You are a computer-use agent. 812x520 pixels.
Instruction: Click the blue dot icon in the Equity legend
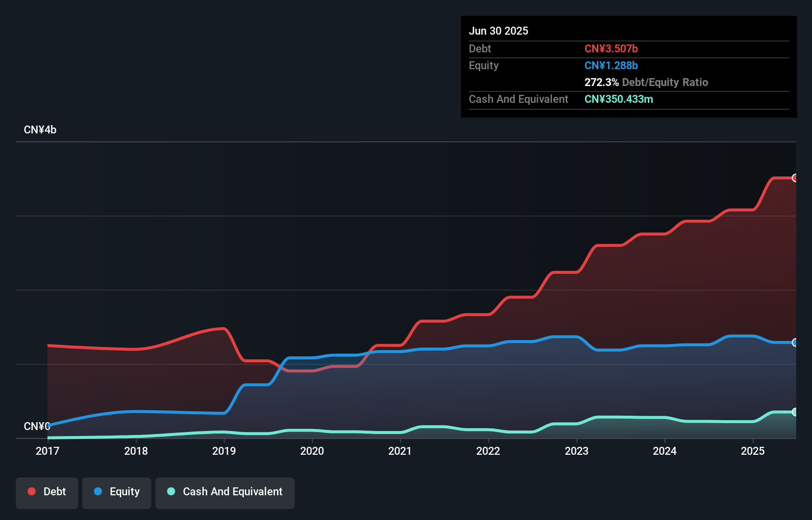(x=98, y=491)
